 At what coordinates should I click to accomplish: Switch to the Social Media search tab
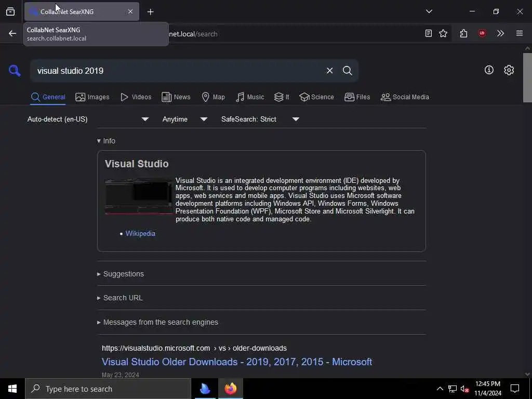coord(404,97)
